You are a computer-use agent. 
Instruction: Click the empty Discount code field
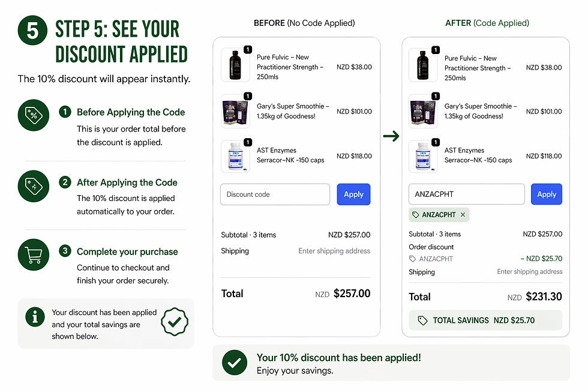(x=275, y=194)
